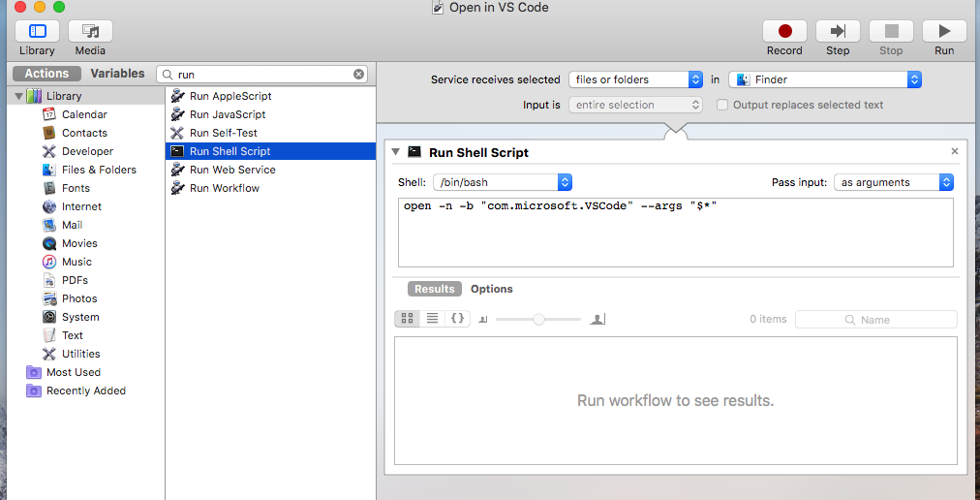Switch to the Results tab
Screen dimensions: 980x500
pos(435,289)
